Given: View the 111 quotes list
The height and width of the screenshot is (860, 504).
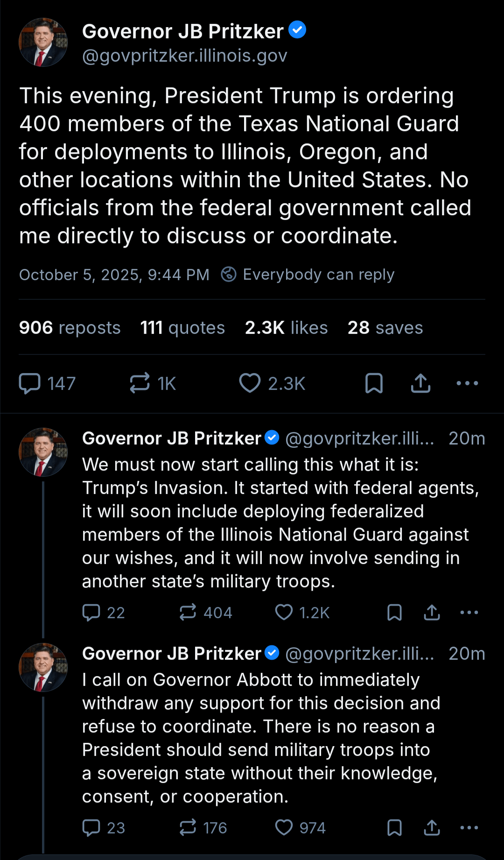Looking at the screenshot, I should pos(182,328).
